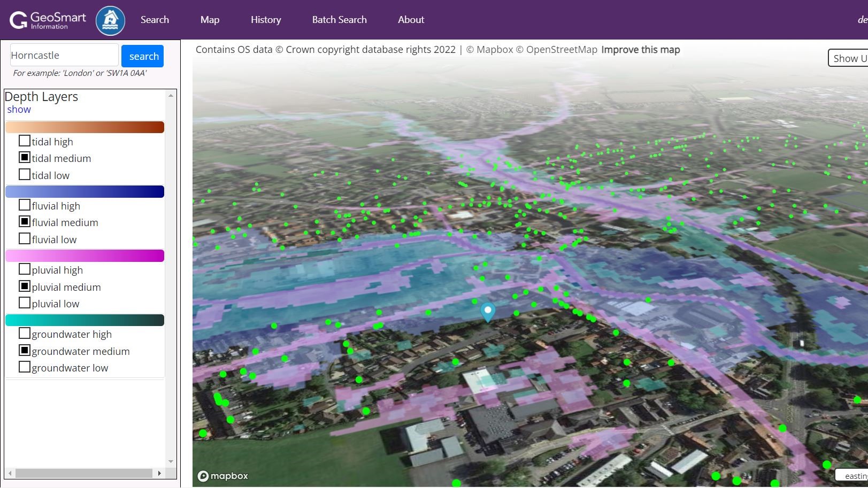This screenshot has width=868, height=488.
Task: Click the fluvial blue gradient bar
Action: (x=85, y=191)
